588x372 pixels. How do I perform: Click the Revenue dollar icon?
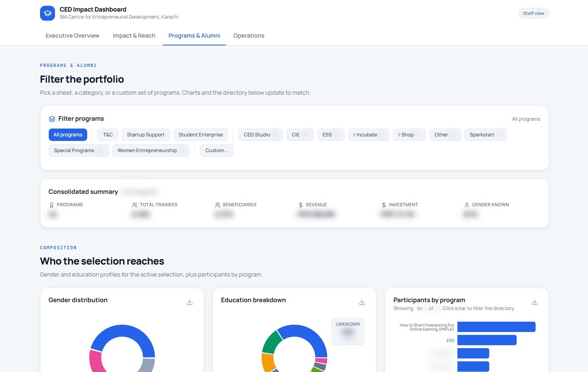click(x=301, y=205)
